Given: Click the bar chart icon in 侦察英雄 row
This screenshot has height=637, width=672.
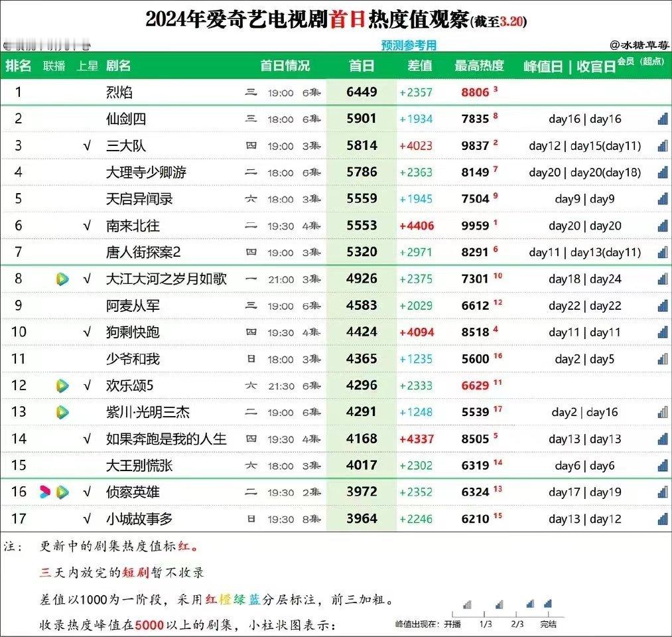Looking at the screenshot, I should coord(663,492).
